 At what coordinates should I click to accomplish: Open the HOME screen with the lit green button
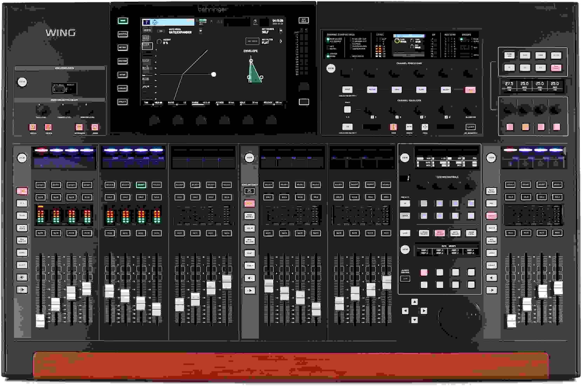(x=123, y=21)
